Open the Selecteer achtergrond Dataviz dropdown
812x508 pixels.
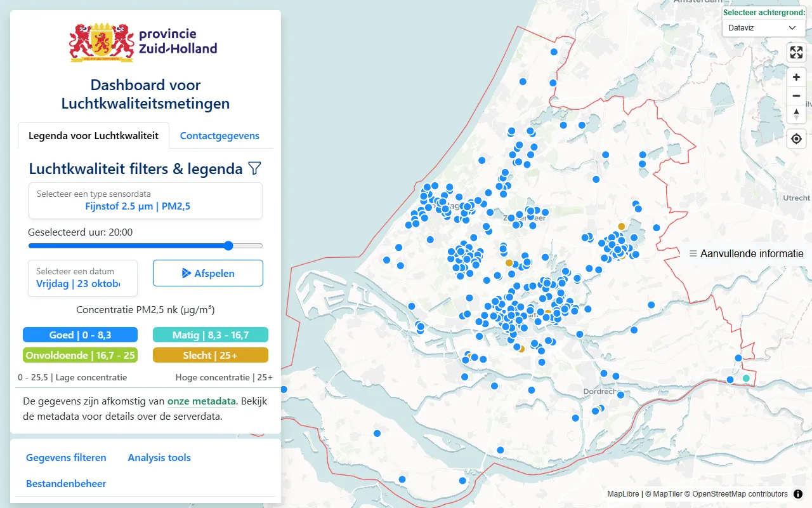(x=763, y=28)
